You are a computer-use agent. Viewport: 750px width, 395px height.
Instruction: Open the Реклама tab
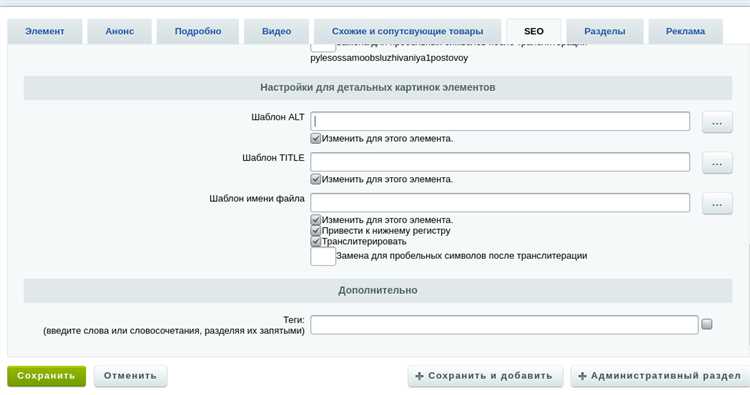pos(685,32)
